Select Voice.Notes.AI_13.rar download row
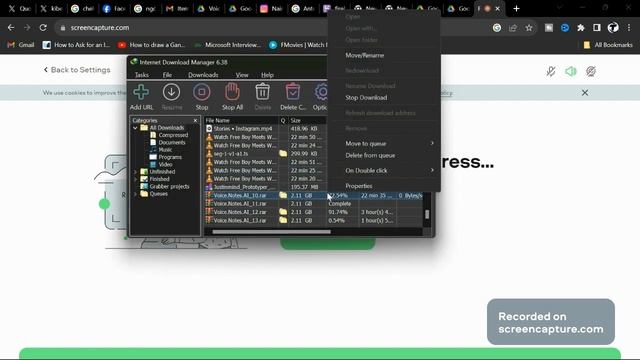This screenshot has height=360, width=640. [313, 220]
